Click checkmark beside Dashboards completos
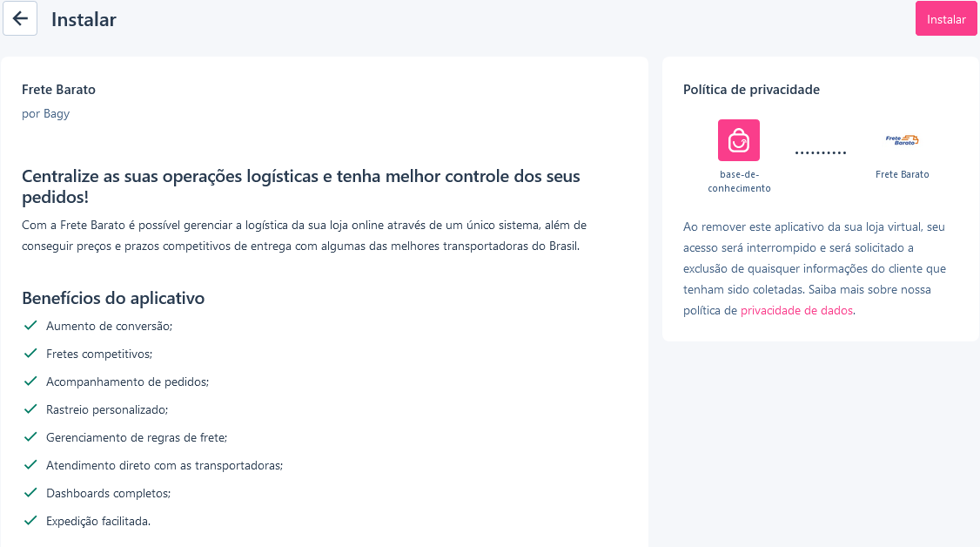980x547 pixels. coord(30,493)
